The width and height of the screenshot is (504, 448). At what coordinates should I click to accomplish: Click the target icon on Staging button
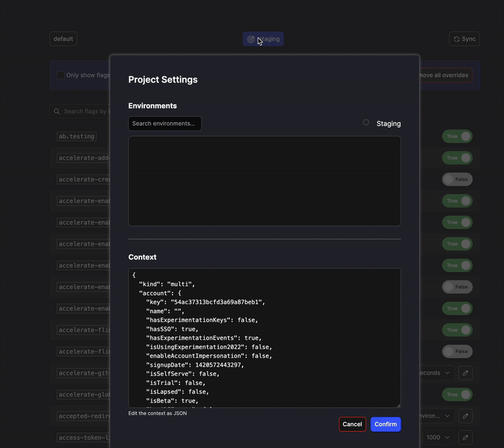coord(251,39)
